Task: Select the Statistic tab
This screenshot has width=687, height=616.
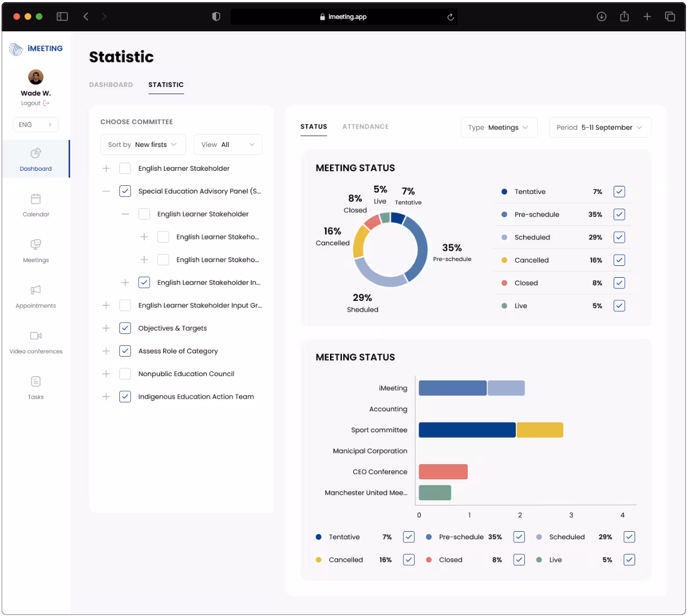Action: 166,85
